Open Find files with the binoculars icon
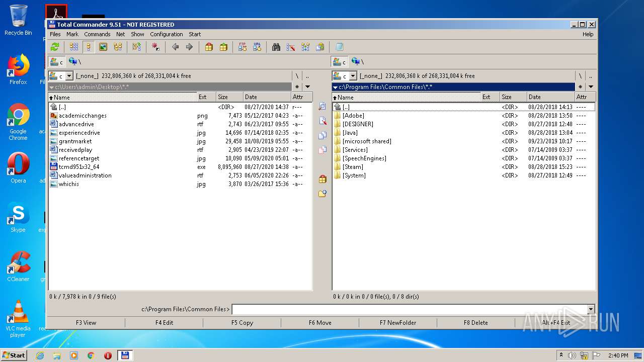Screen dimensions: 644x362 click(x=276, y=47)
